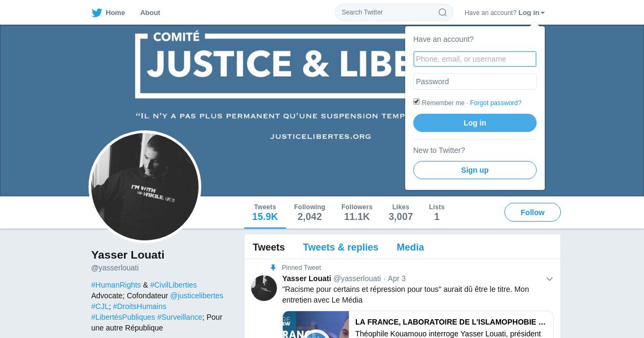Expand the pinned tweet options chevron
The width and height of the screenshot is (644, 338).
coord(550,279)
